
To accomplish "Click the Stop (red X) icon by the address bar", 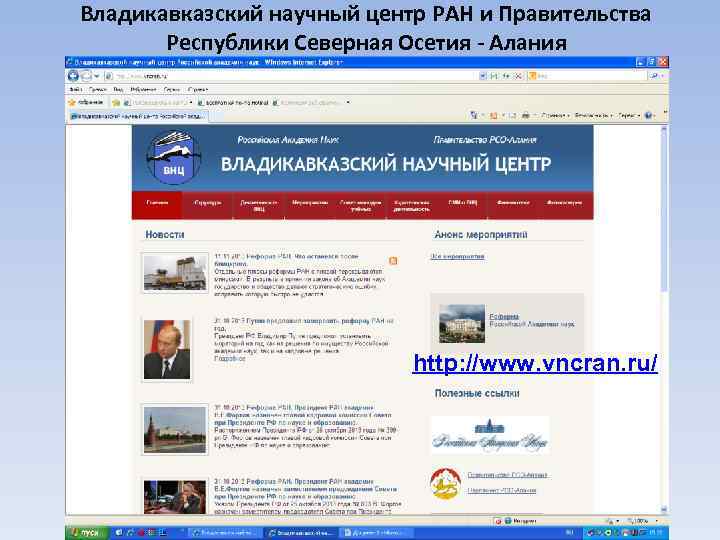I will (518, 76).
